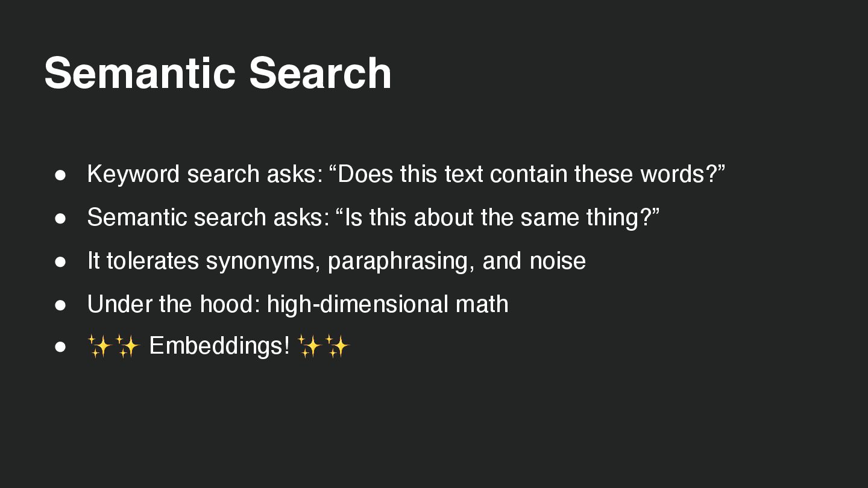The width and height of the screenshot is (868, 488).
Task: Click the "Semantic search asks:" bullet text
Action: point(208,217)
